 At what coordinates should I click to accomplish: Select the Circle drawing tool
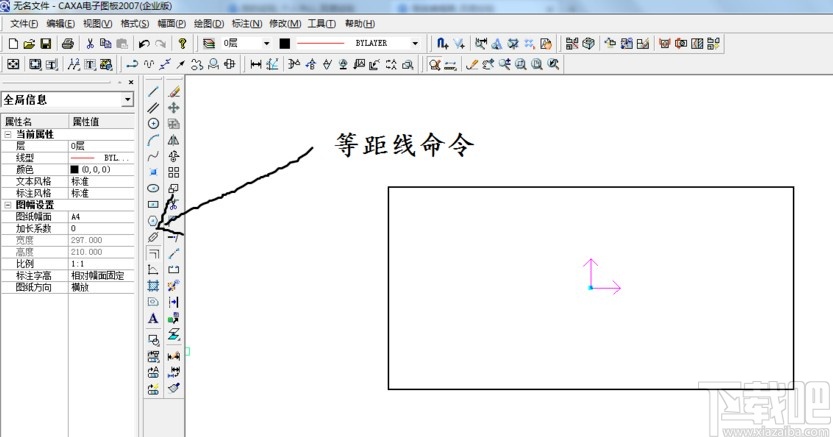click(153, 124)
